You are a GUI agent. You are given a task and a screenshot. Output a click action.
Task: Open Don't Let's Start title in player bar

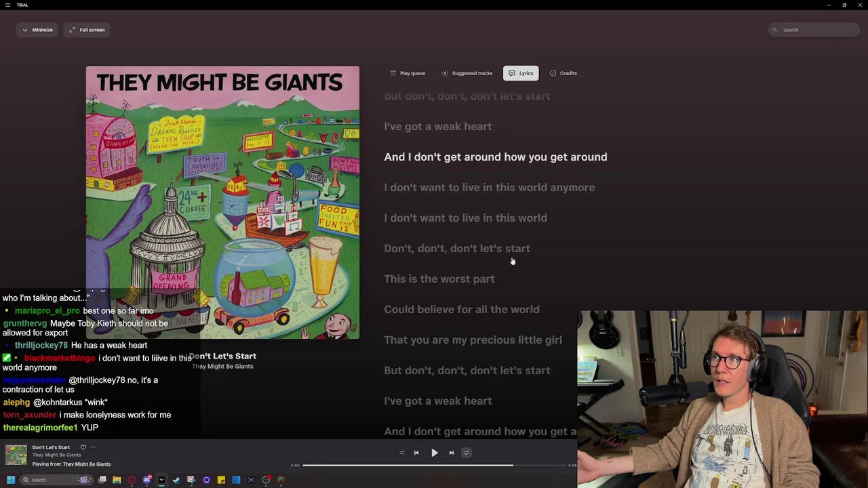[51, 447]
